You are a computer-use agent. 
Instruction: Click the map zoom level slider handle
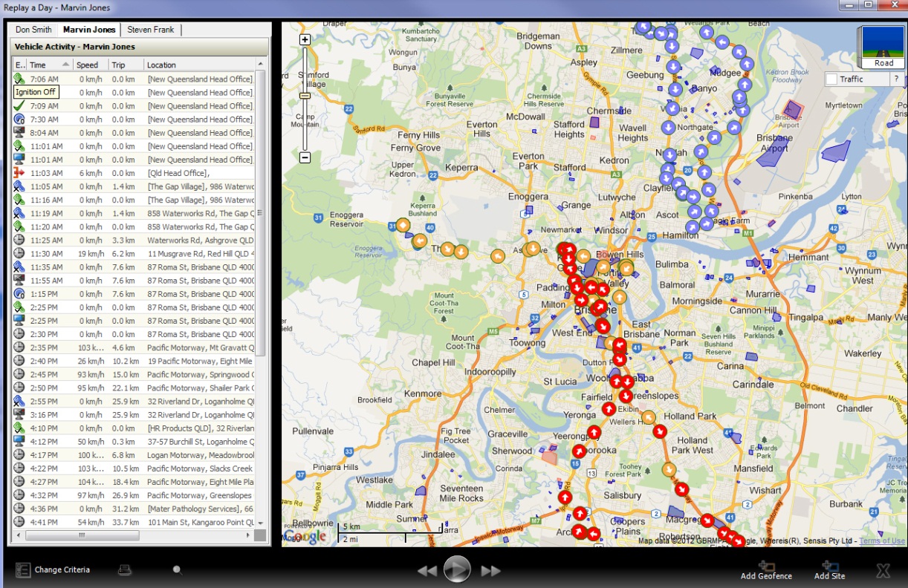tap(305, 95)
